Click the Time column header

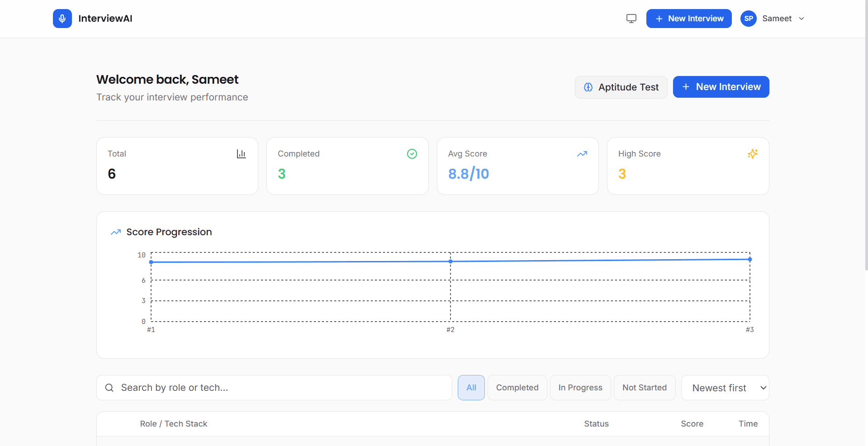pos(748,424)
